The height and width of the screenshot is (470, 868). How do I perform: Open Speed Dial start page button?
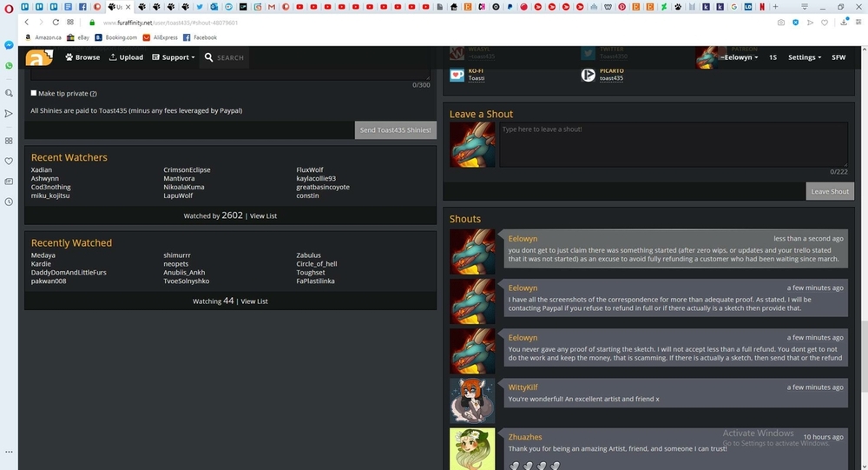click(x=70, y=23)
